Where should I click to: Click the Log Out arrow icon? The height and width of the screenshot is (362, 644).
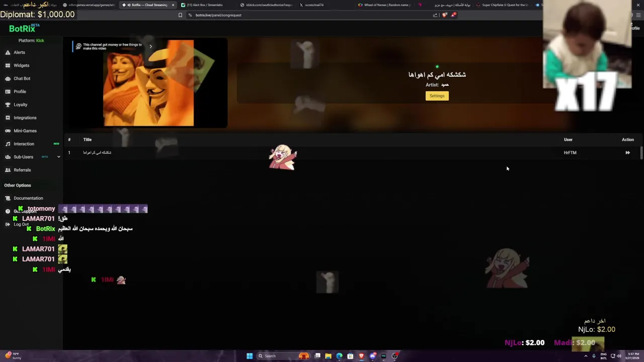pos(8,224)
